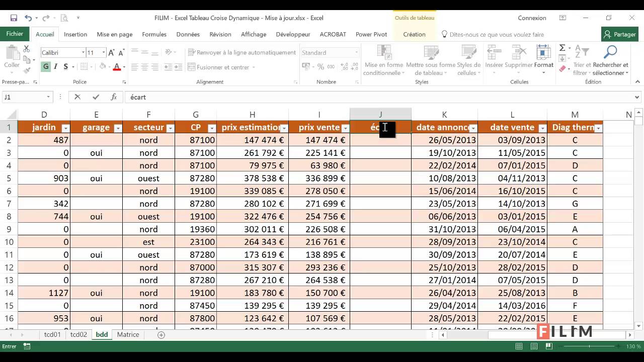Switch to the Insertion tab

75,34
